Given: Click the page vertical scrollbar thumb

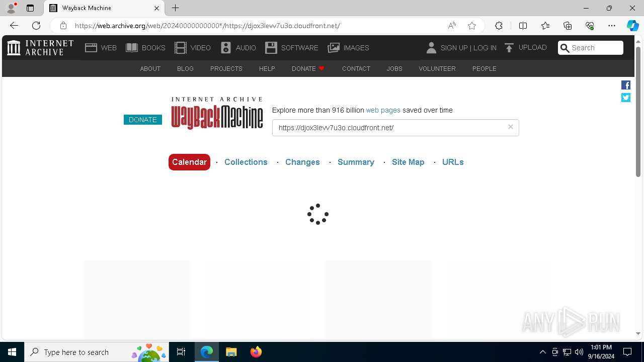Looking at the screenshot, I should coord(638,112).
